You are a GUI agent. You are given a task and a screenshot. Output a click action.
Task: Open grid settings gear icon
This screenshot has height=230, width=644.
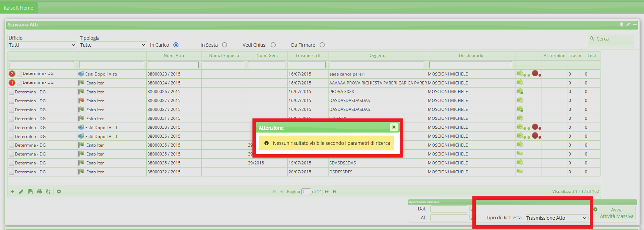pyautogui.click(x=59, y=192)
